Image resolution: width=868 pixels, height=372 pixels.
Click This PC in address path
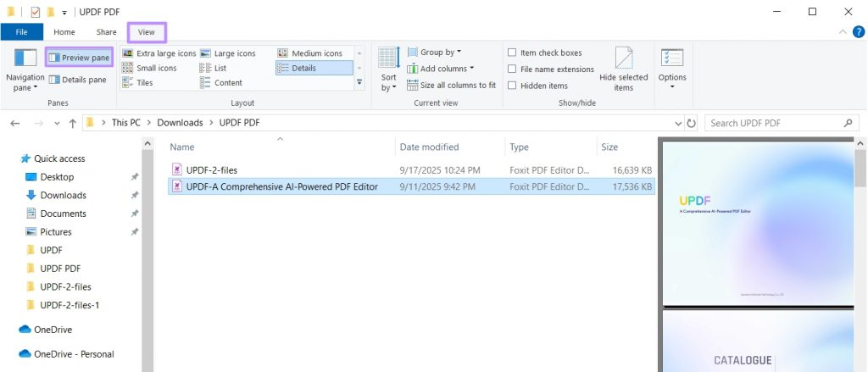126,123
